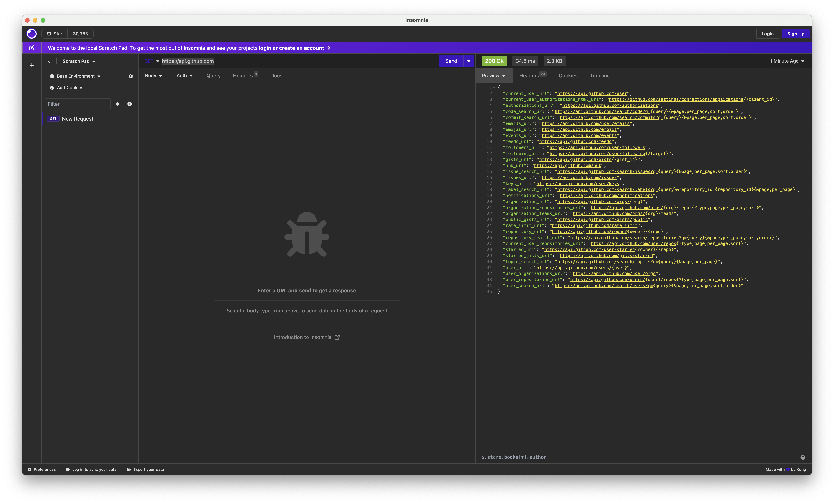The height and width of the screenshot is (504, 834).
Task: Open the Auth dropdown
Action: (x=185, y=76)
